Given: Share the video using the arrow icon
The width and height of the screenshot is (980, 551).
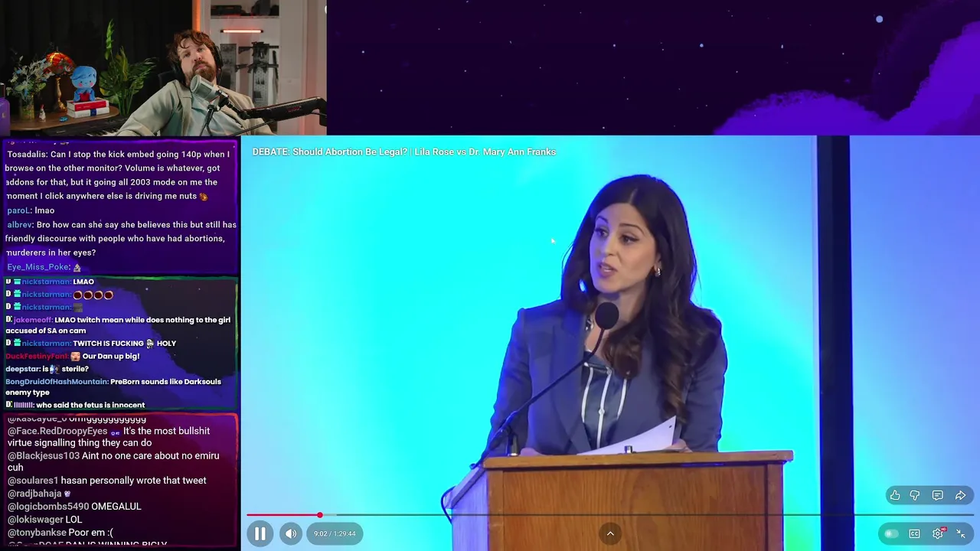Looking at the screenshot, I should tap(960, 496).
